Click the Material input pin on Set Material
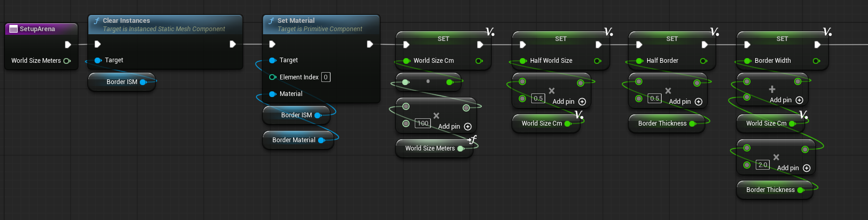The height and width of the screenshot is (220, 868). pyautogui.click(x=272, y=94)
